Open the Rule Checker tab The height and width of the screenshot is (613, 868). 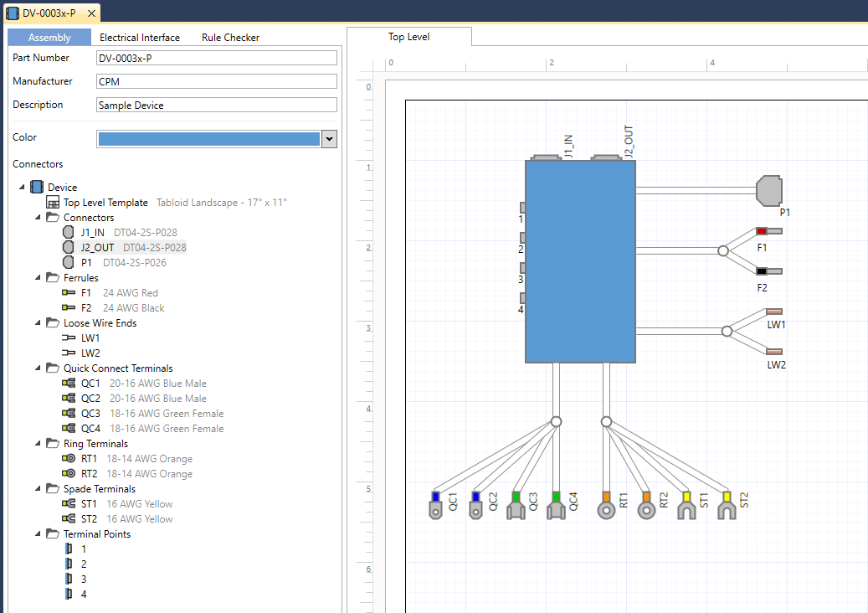(x=230, y=38)
